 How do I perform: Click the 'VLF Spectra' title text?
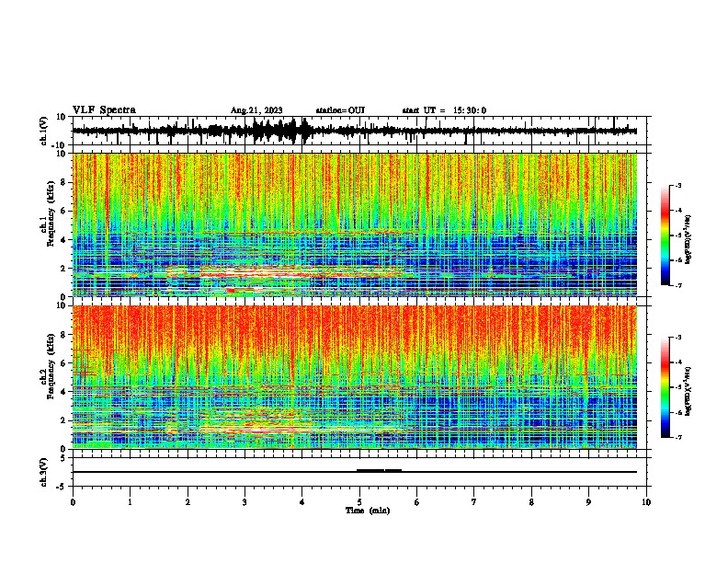[104, 110]
